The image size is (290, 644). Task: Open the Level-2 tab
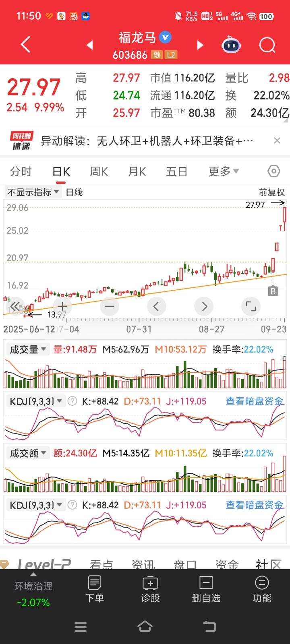coord(44,564)
